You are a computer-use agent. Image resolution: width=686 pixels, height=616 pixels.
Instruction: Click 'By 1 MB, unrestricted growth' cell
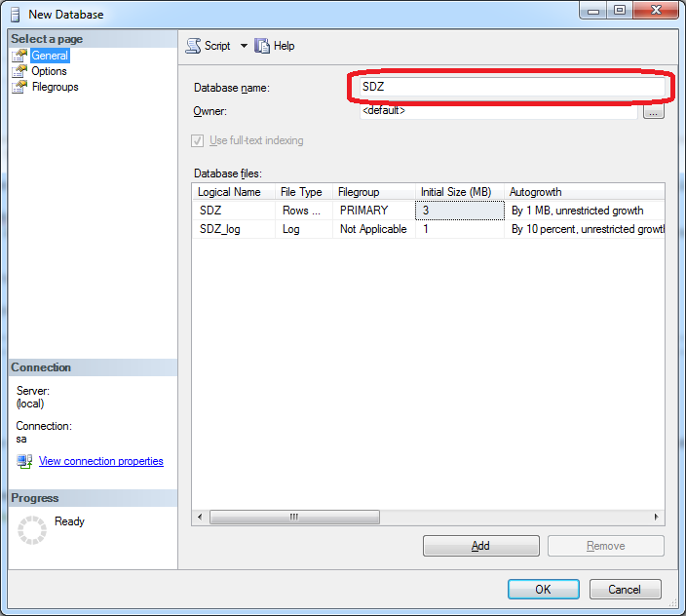point(585,211)
